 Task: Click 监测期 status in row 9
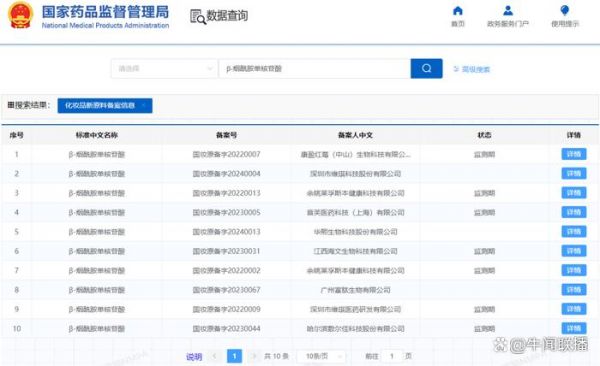click(484, 309)
